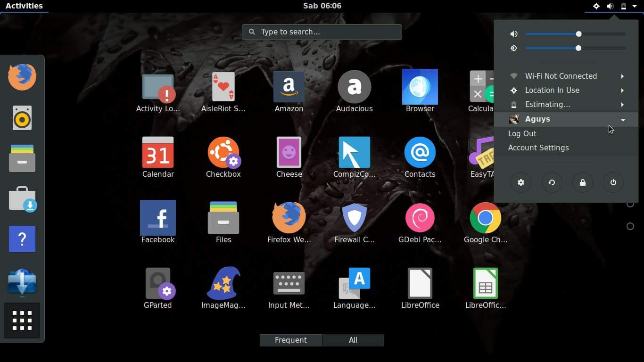
Task: Open Settings using the gear icon
Action: (520, 182)
